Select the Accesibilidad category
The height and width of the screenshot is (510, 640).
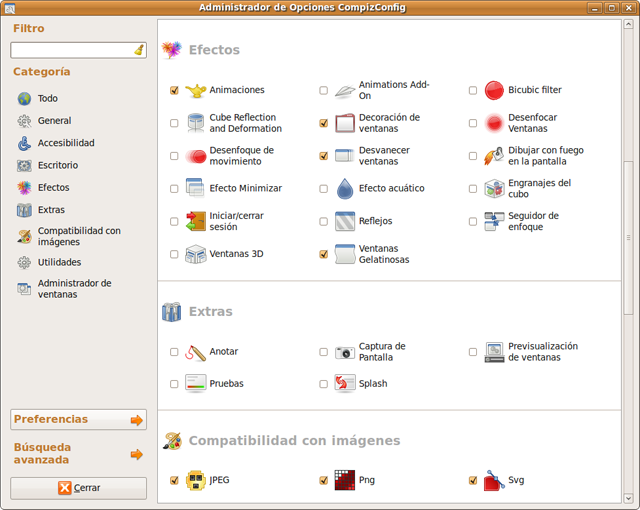66,143
